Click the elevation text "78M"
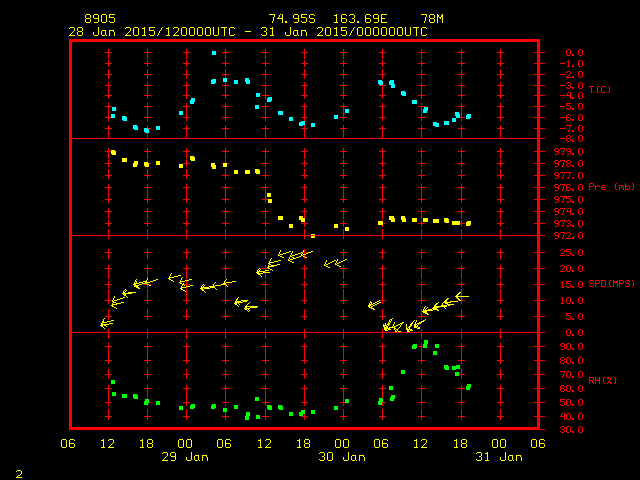 coord(432,19)
